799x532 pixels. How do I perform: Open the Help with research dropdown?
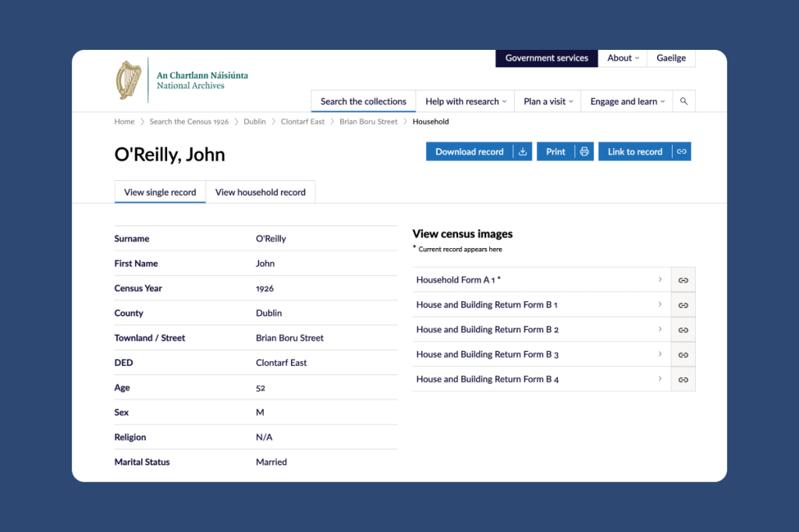click(466, 101)
